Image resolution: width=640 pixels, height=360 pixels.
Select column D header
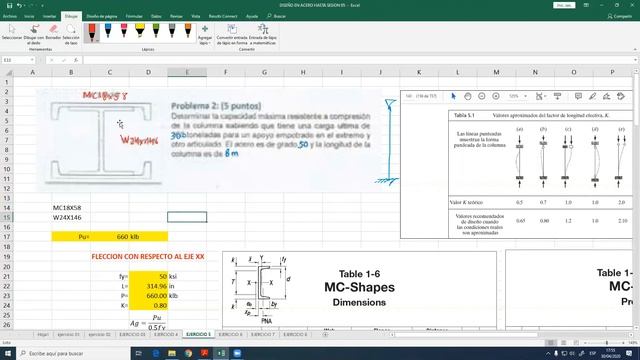tap(148, 72)
